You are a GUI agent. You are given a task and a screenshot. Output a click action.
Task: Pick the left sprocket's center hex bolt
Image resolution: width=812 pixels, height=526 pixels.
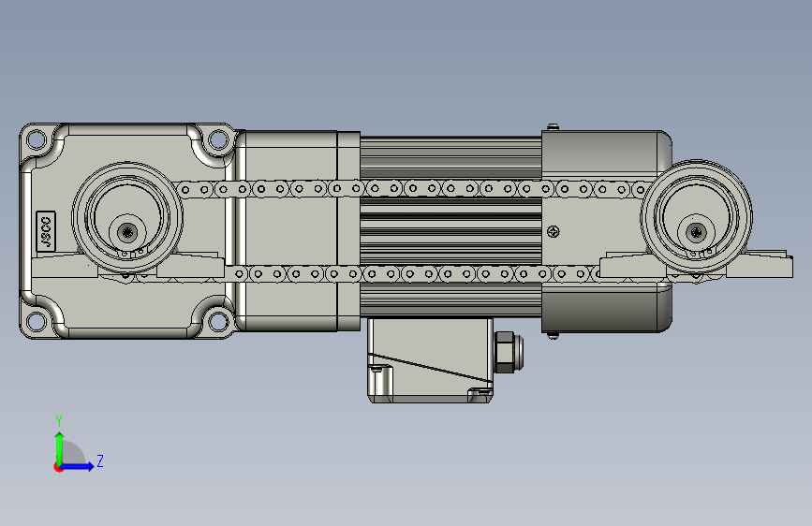point(126,232)
